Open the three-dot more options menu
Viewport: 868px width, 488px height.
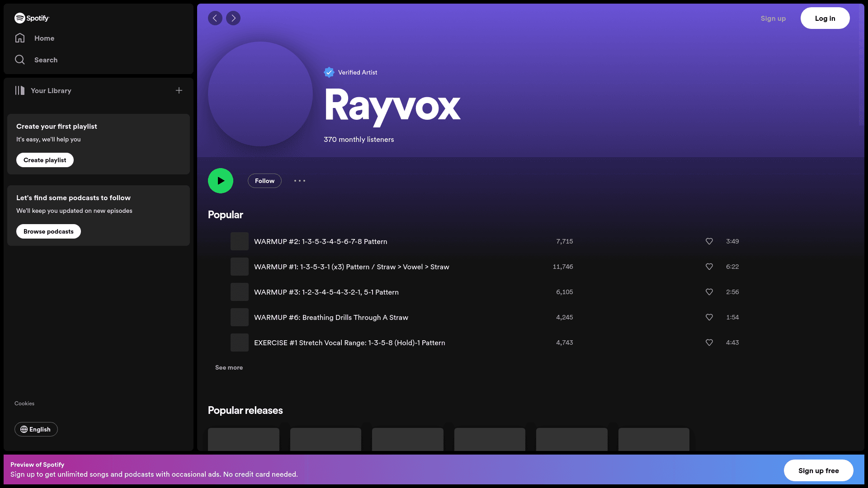pos(300,181)
